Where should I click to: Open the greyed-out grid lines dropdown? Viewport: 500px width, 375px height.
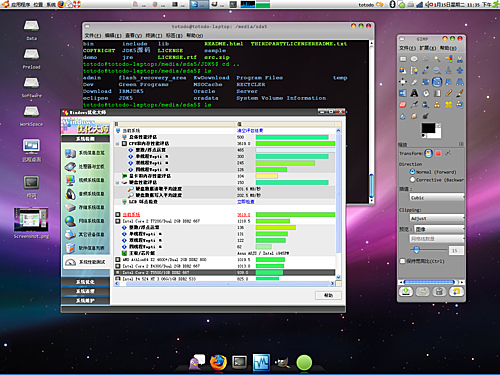pos(437,239)
